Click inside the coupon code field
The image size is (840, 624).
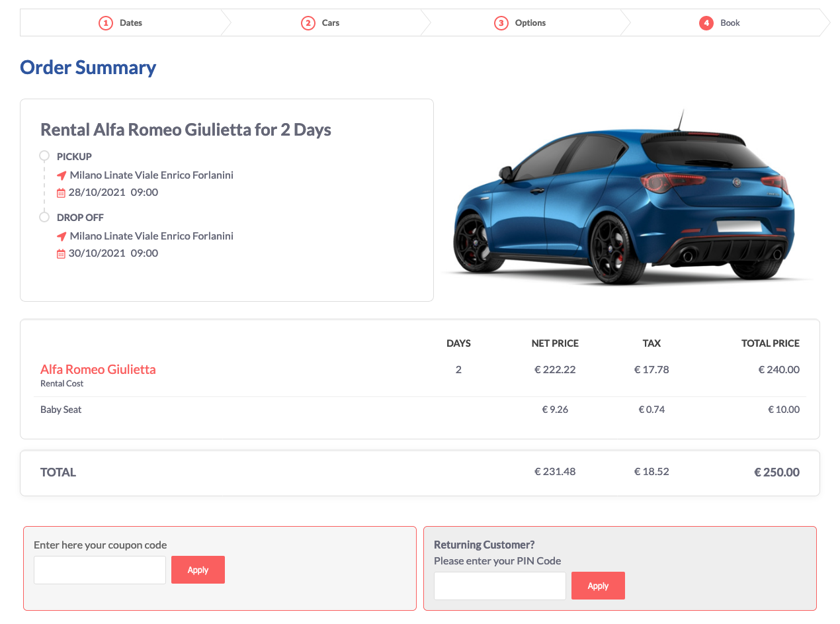[99, 570]
